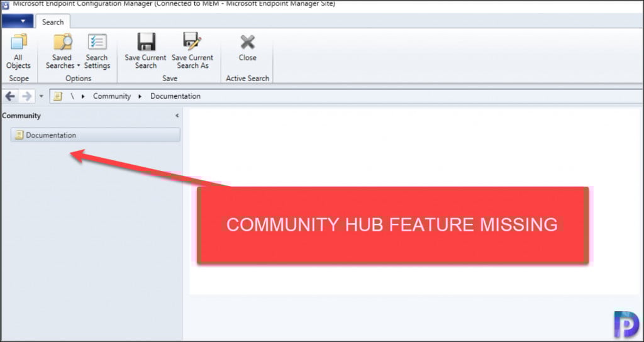Click the Community breadcrumb in address bar
Screen dimensions: 644x342
pyautogui.click(x=112, y=96)
